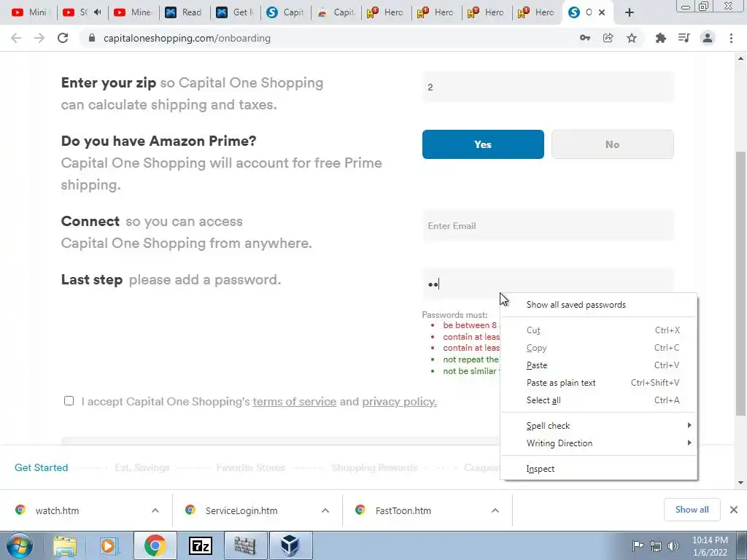This screenshot has height=560, width=747.
Task: Click the password input field
Action: pyautogui.click(x=548, y=284)
